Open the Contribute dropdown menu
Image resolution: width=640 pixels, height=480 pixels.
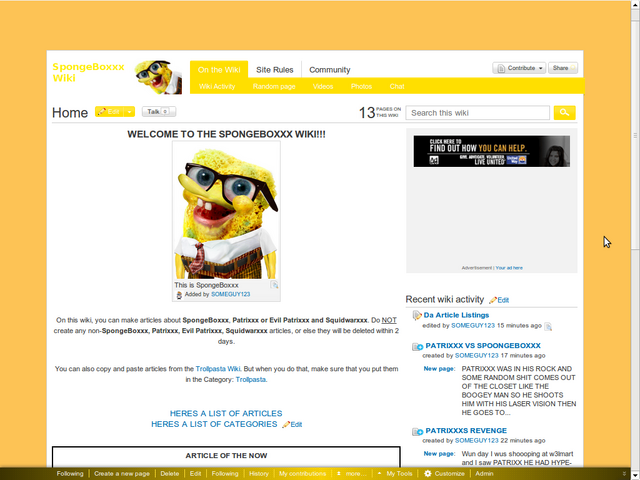coord(519,68)
